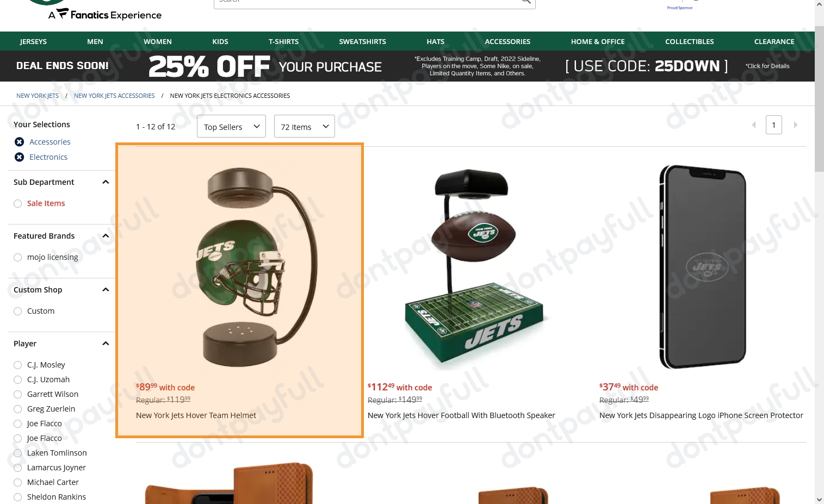This screenshot has height=504, width=824.
Task: Collapse the Player filter section
Action: (x=106, y=344)
